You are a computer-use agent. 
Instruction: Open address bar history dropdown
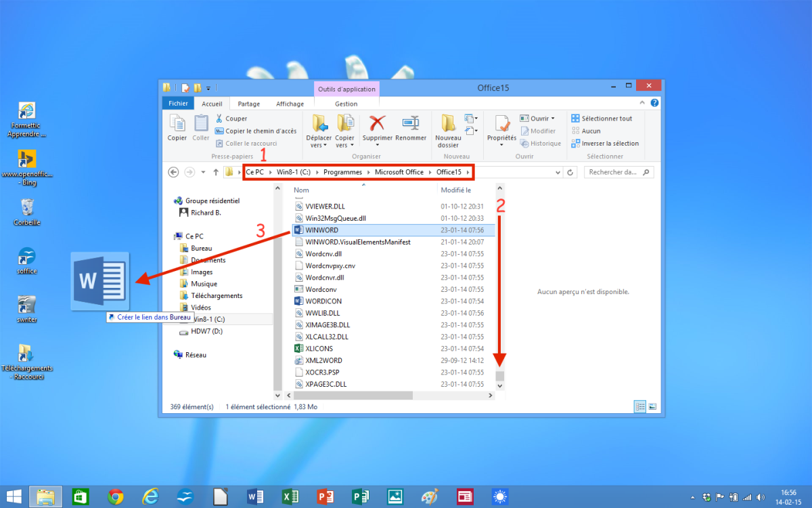click(x=558, y=172)
